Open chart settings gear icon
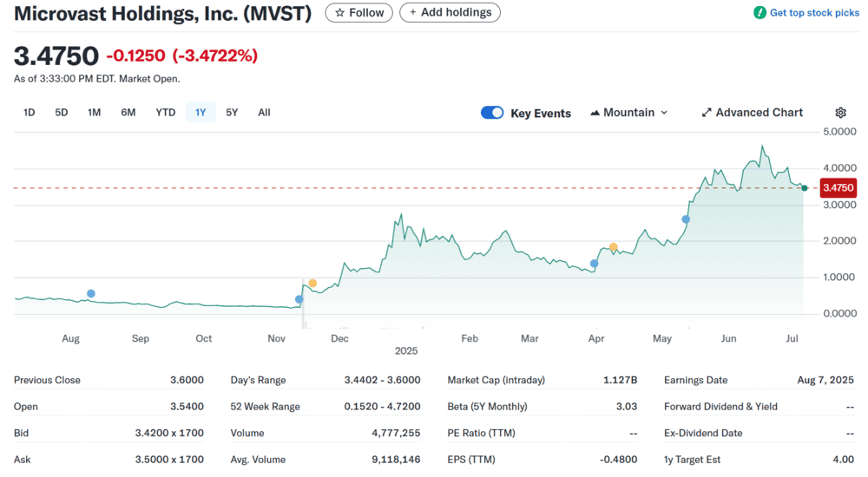Screen dimensions: 868x477 coord(840,113)
